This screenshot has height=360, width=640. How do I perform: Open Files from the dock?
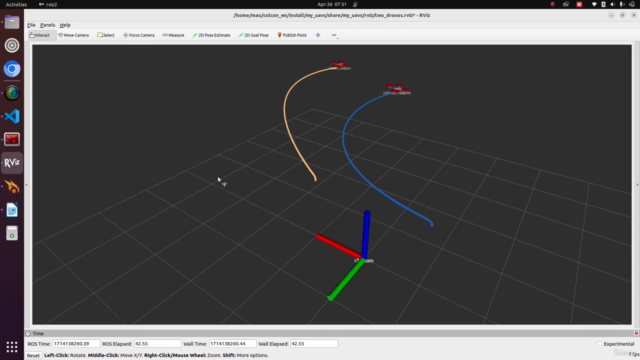pyautogui.click(x=12, y=22)
